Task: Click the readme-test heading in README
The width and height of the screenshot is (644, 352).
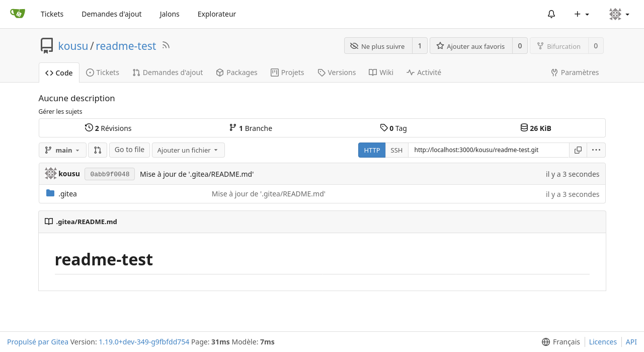Action: [x=104, y=259]
